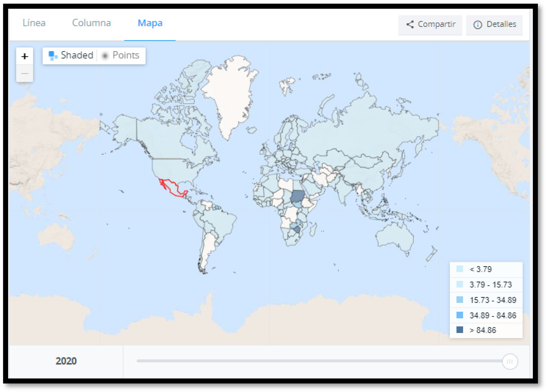Click the 34.89 - 84.86 legend swatch
This screenshot has height=392, width=547.
pos(460,315)
